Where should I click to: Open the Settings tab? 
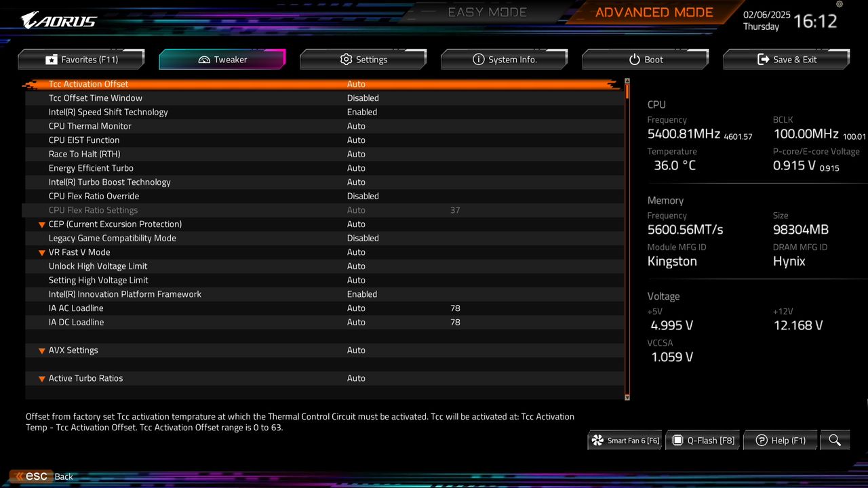(363, 60)
